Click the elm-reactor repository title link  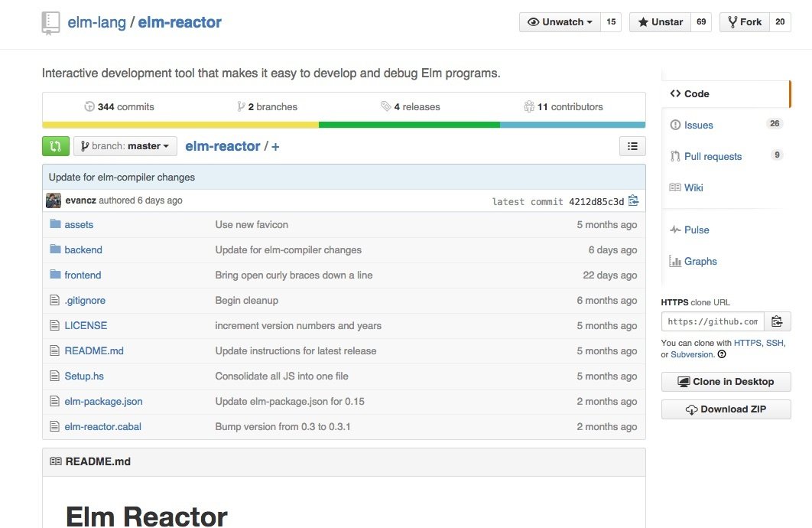180,22
